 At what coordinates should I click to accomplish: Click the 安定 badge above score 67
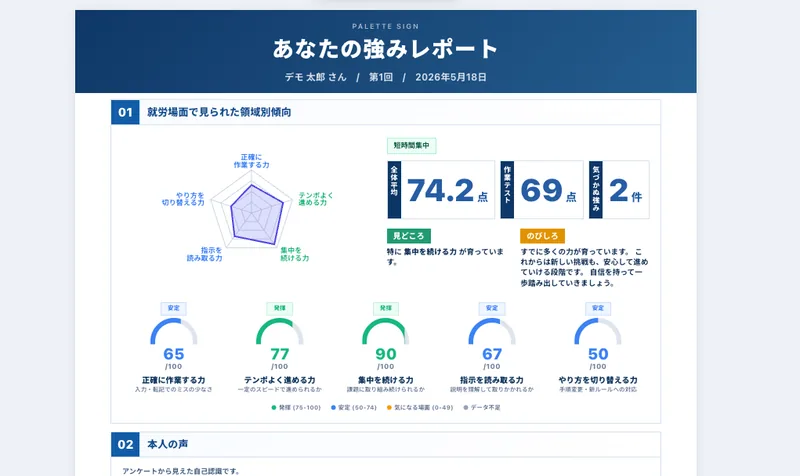tap(492, 308)
